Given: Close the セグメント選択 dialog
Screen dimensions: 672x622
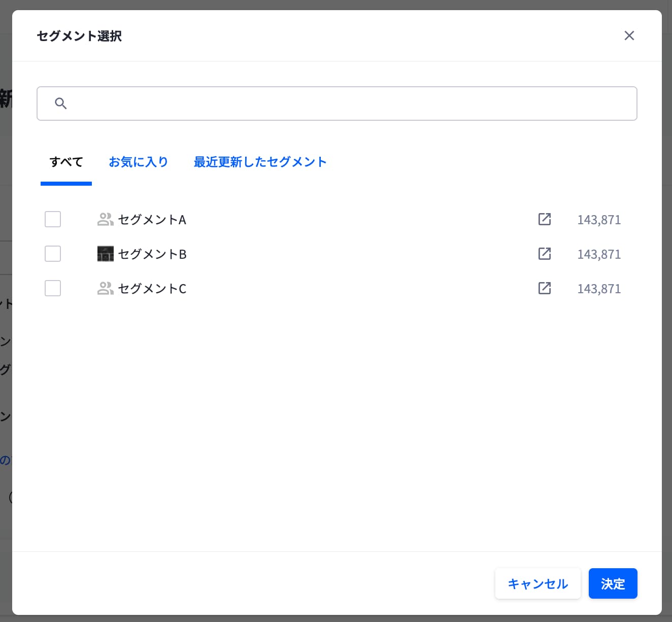Looking at the screenshot, I should pos(629,36).
